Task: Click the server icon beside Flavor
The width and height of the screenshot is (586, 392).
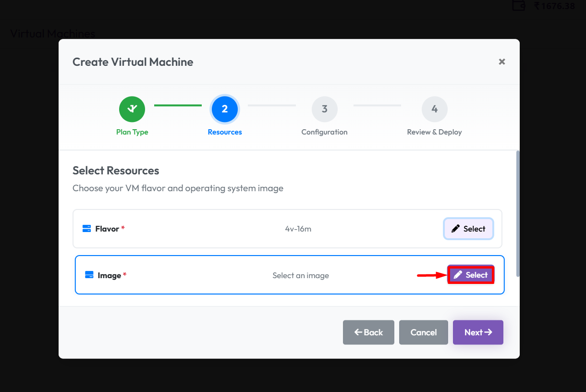Action: click(86, 229)
